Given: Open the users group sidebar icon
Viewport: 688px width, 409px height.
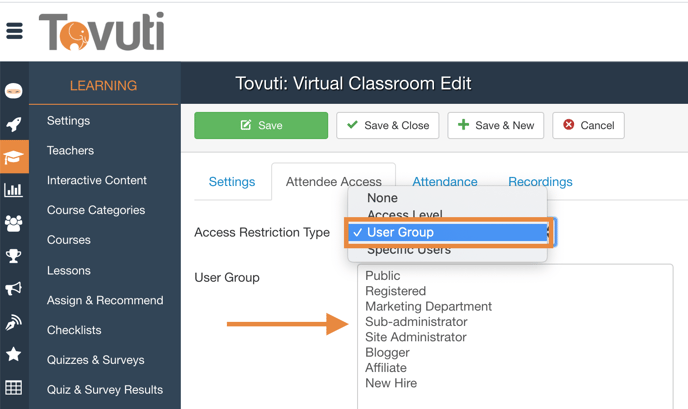Looking at the screenshot, I should (x=14, y=223).
